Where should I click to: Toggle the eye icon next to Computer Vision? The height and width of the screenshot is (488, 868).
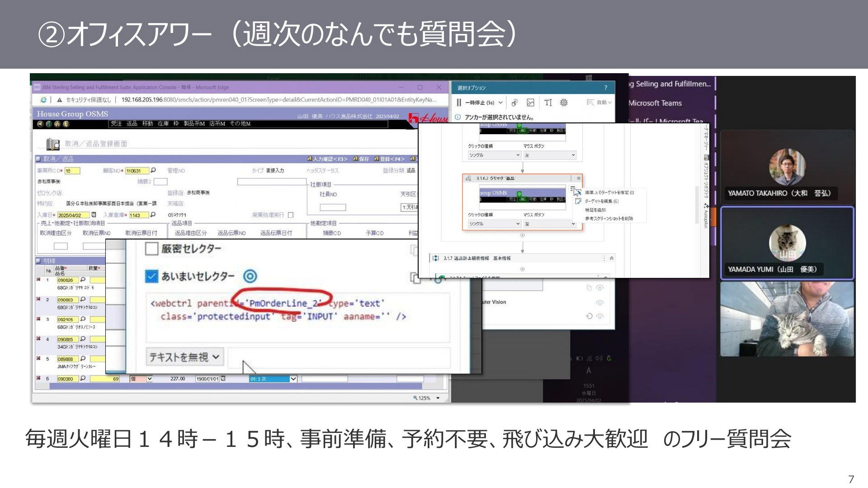pyautogui.click(x=599, y=303)
